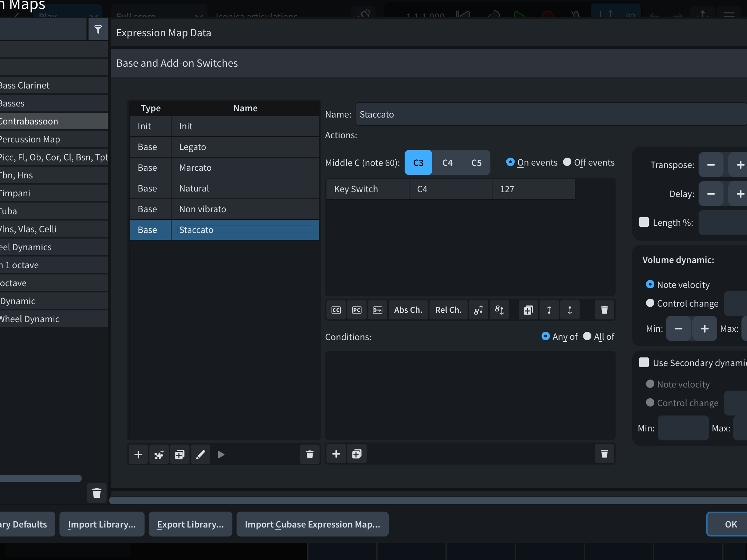Click into the Name field Staccato
This screenshot has height=560, width=747.
pyautogui.click(x=550, y=114)
